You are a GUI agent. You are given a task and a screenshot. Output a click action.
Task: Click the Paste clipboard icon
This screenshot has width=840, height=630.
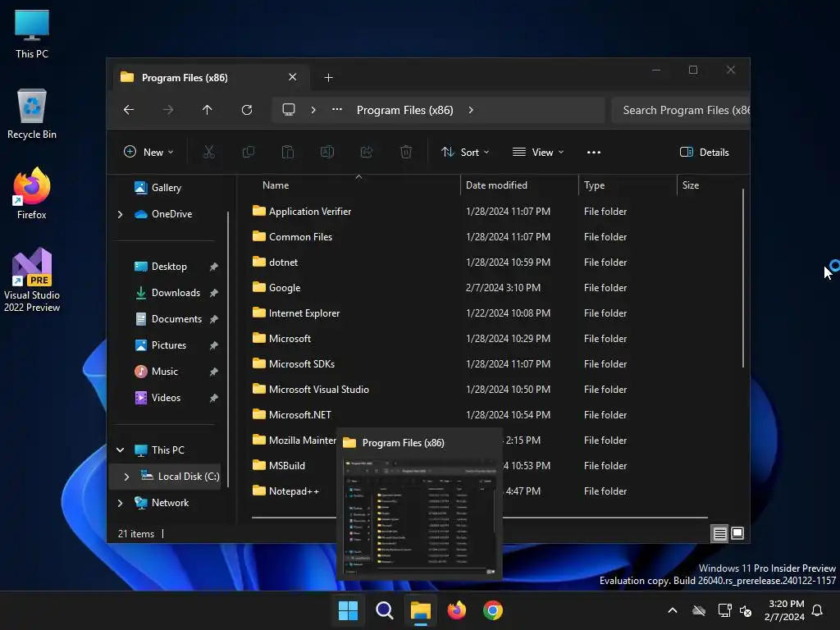tap(288, 152)
